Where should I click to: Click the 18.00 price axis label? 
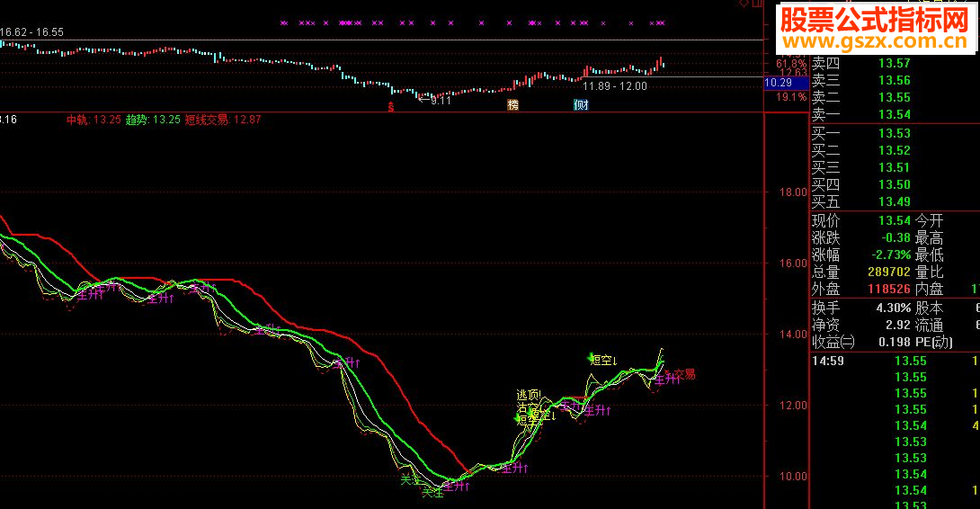(x=793, y=192)
